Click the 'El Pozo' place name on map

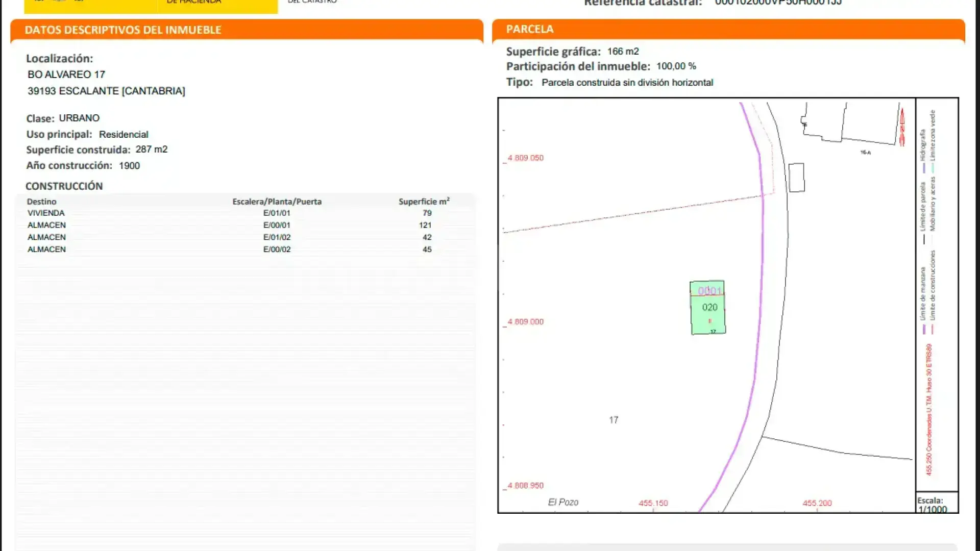563,502
